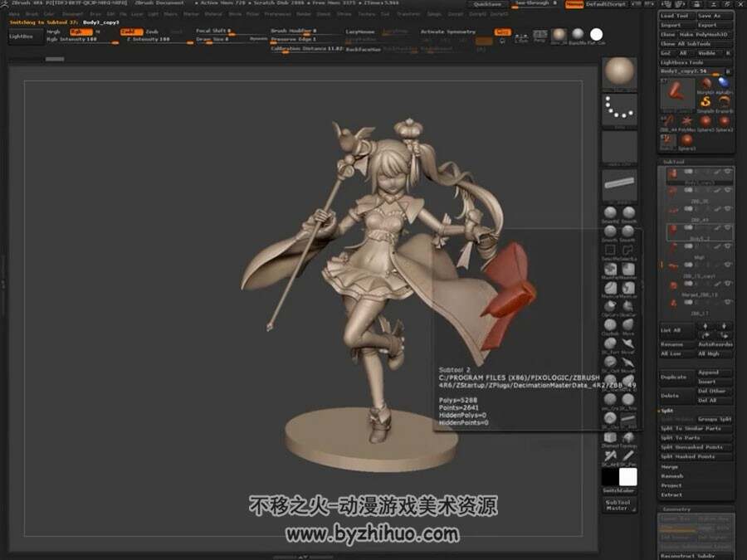Toggle Activate Symmetry
Image resolution: width=747 pixels, height=560 pixels.
448,32
